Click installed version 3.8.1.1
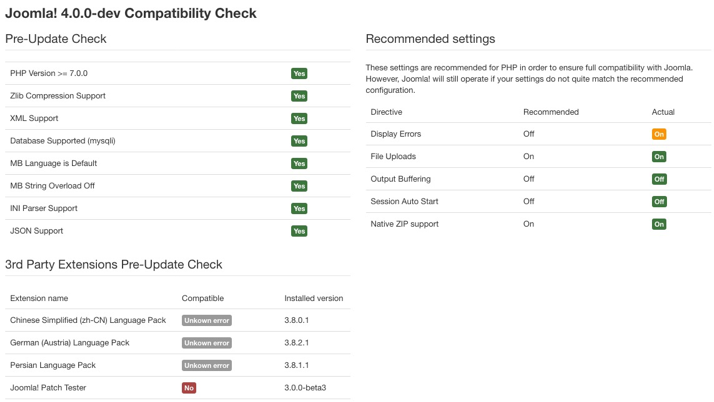This screenshot has width=714, height=402. [x=296, y=365]
